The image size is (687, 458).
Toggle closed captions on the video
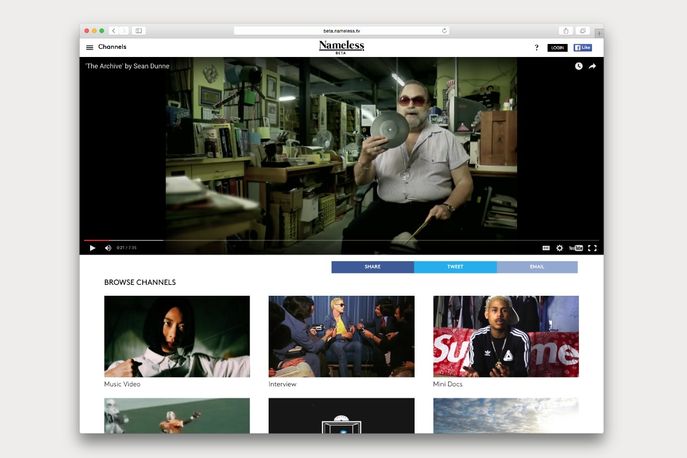546,247
